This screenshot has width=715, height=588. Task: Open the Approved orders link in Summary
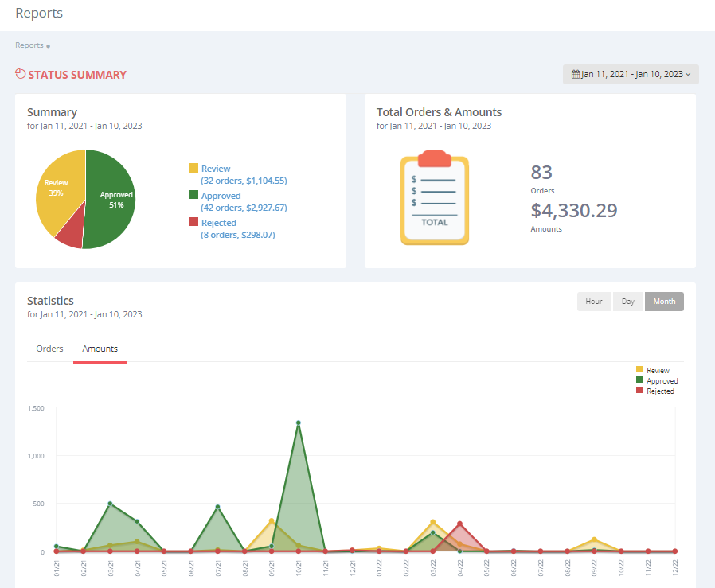click(221, 195)
